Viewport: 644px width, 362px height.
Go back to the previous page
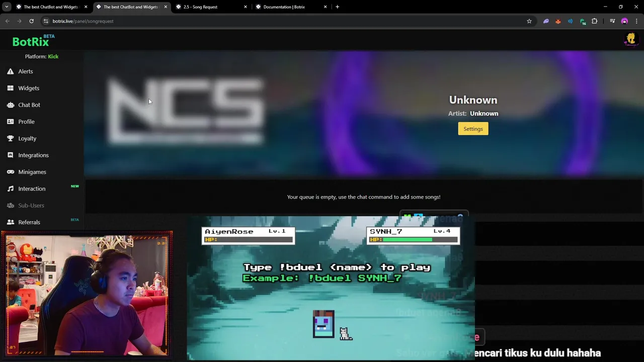(7, 21)
